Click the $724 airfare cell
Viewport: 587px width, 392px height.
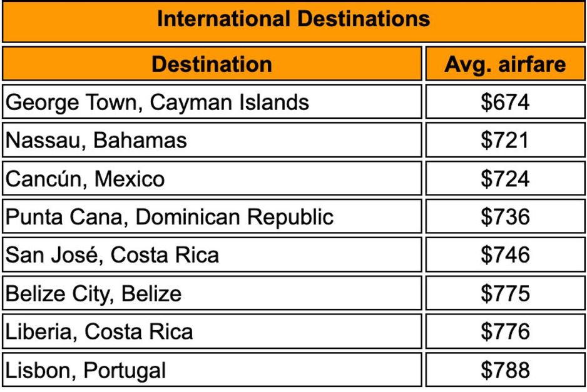(504, 179)
